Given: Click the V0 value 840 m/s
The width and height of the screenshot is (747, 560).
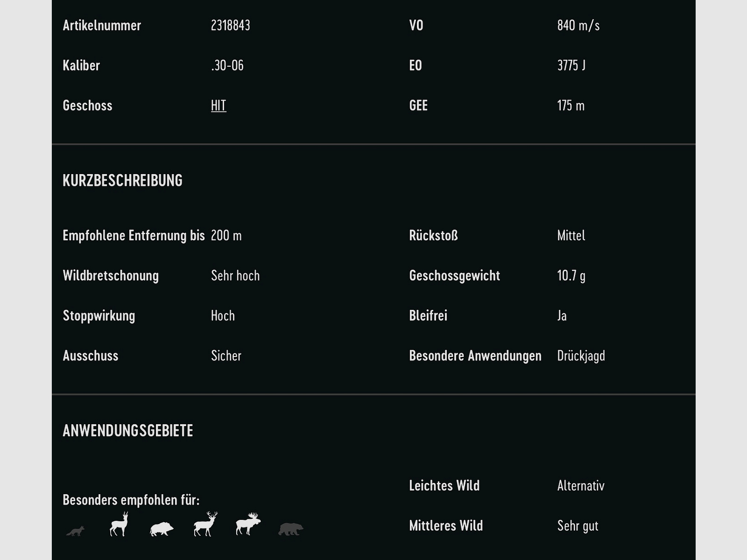Looking at the screenshot, I should tap(578, 25).
